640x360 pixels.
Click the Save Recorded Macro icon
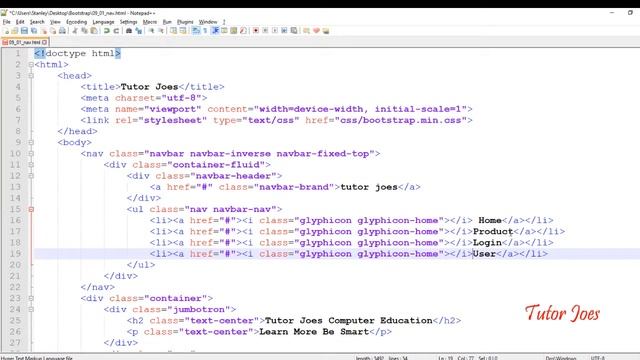click(294, 31)
